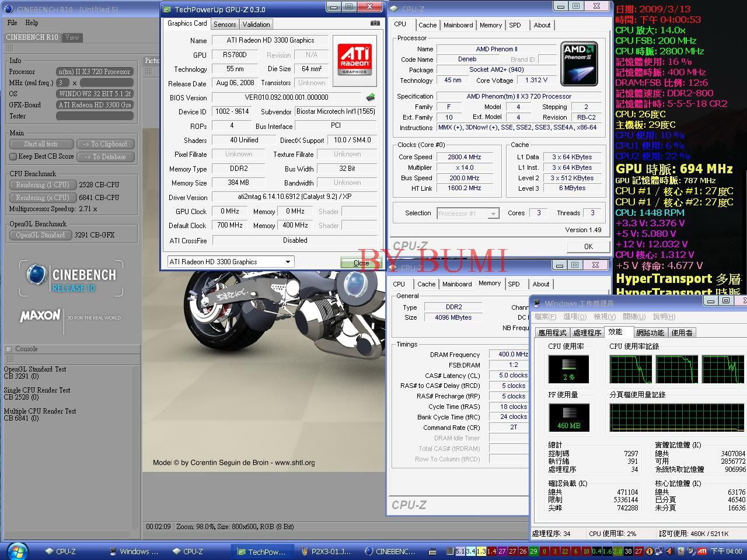Open the Memory tab in top CPU-Z
Screen dimensions: 747x560
(x=491, y=25)
